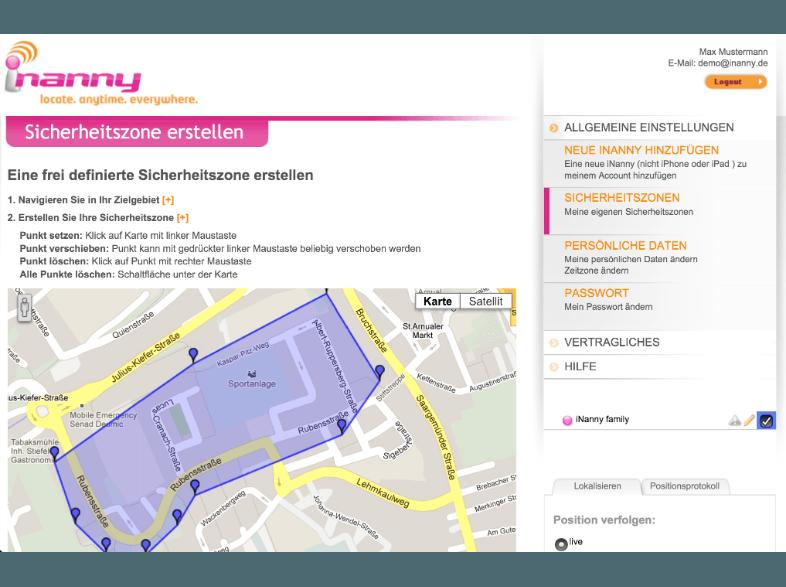Click Mein Passwort ändern

[608, 307]
